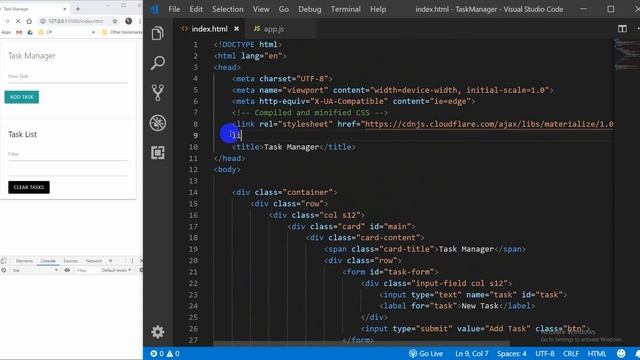
Task: Open the Apps bookmark shortcut
Action: pyautogui.click(x=6, y=32)
